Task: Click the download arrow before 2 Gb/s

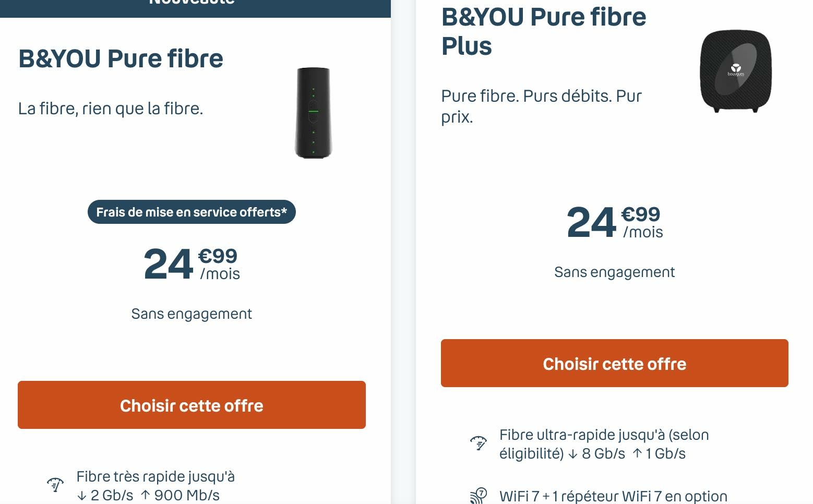Action: coord(82,495)
